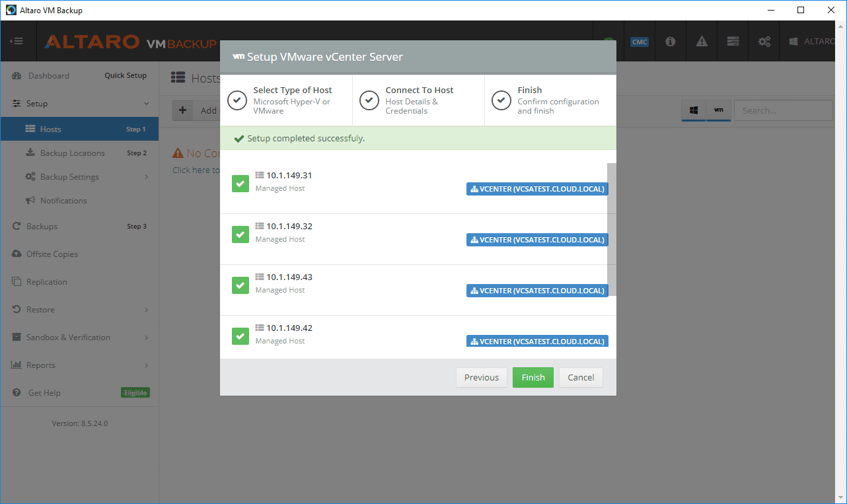Open the CMC panel in the top bar
The width and height of the screenshot is (847, 504).
click(639, 41)
